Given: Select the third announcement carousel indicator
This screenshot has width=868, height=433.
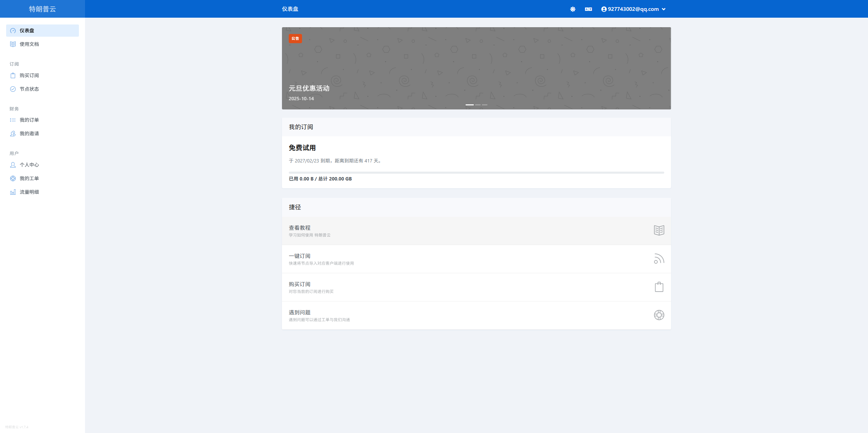Looking at the screenshot, I should click(485, 105).
